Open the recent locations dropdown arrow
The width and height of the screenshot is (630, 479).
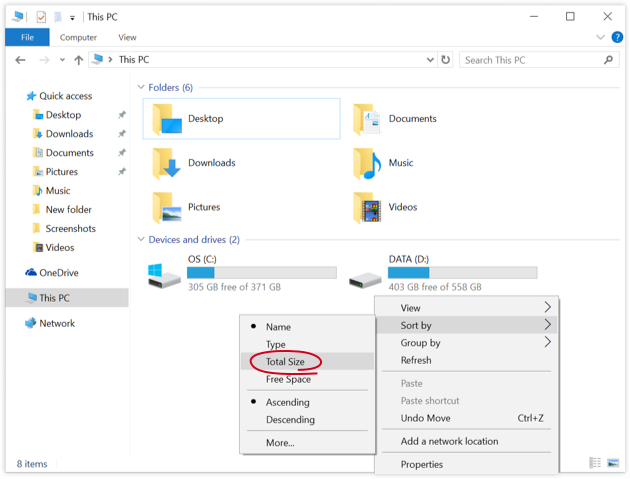62,60
